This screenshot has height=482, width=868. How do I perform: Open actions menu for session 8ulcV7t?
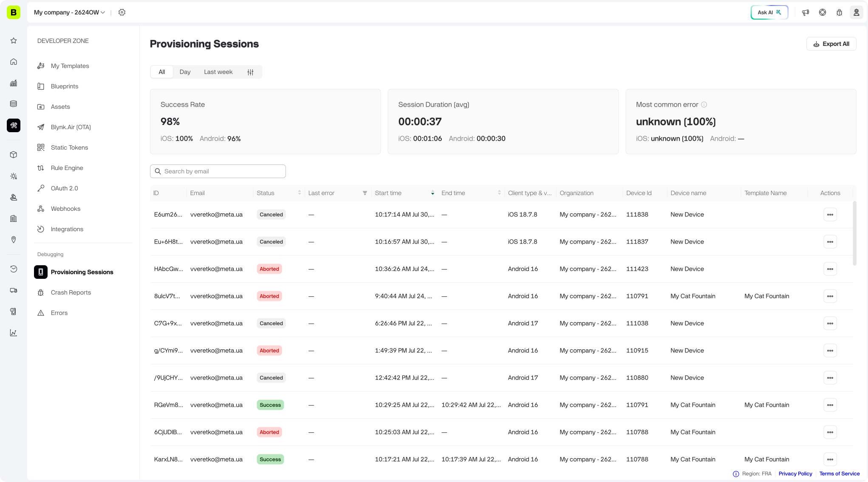[x=830, y=296]
